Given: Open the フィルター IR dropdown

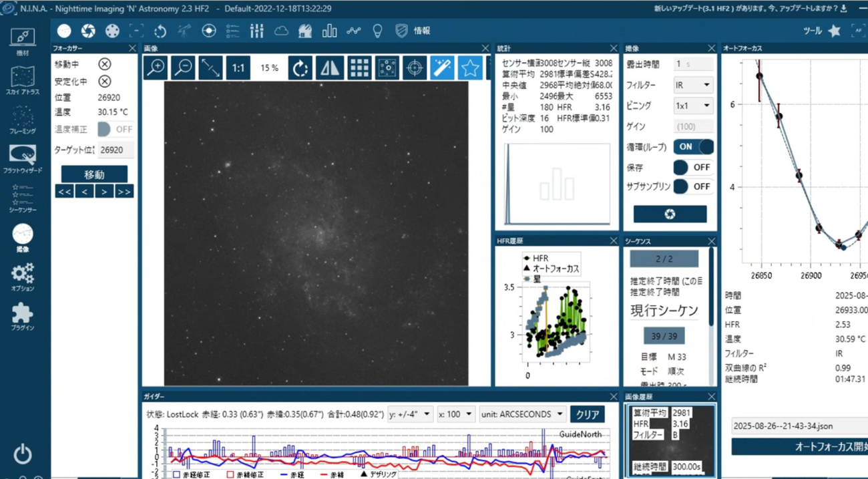Looking at the screenshot, I should click(x=693, y=86).
